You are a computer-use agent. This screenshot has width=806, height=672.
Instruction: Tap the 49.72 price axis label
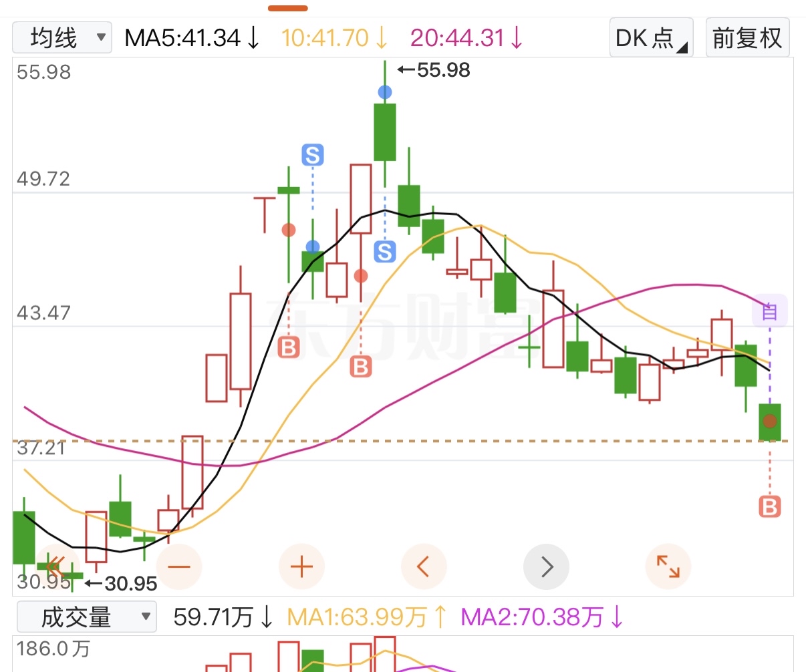coord(43,179)
